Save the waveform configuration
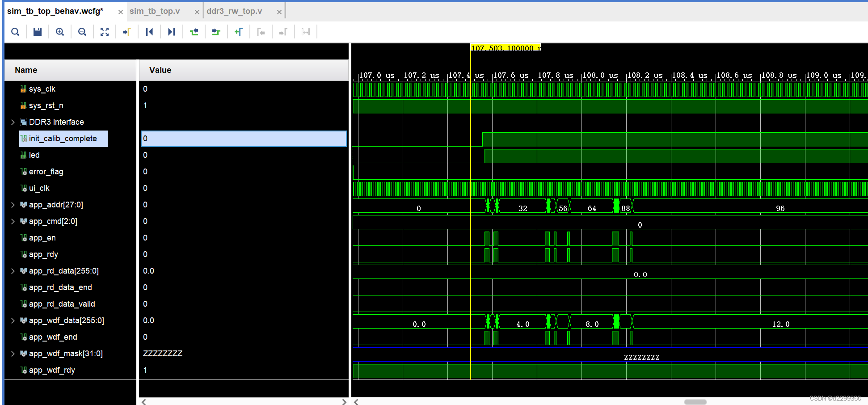Image resolution: width=868 pixels, height=405 pixels. click(x=38, y=32)
